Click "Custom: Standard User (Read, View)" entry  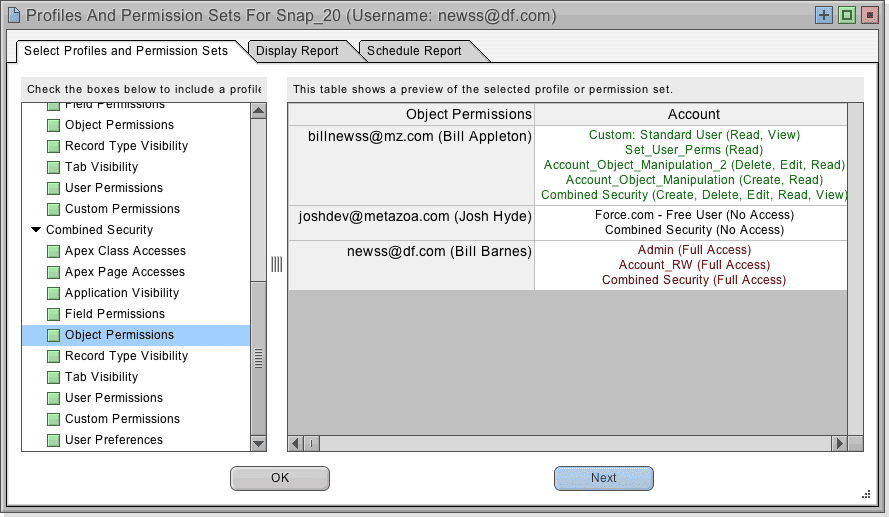[x=694, y=135]
